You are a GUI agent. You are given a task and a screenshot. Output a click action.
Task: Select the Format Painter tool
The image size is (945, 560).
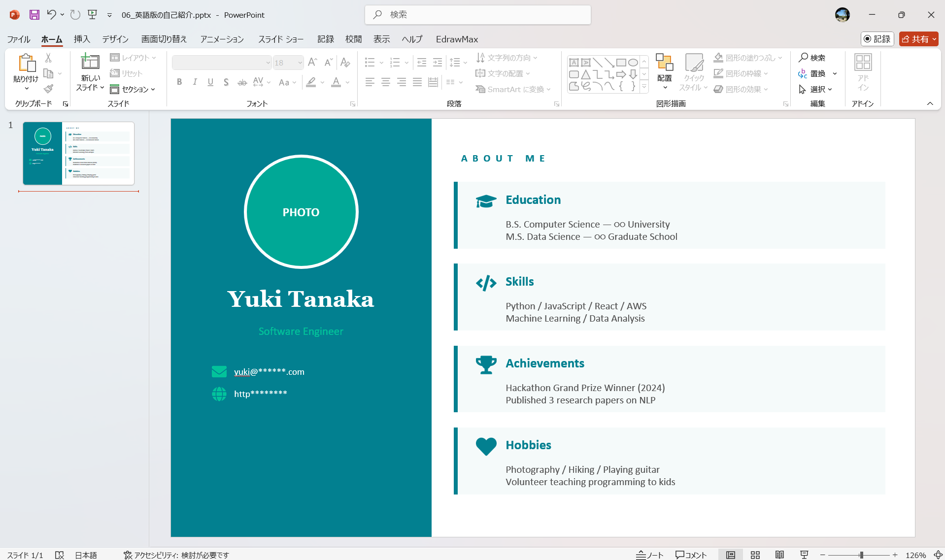[x=48, y=89]
